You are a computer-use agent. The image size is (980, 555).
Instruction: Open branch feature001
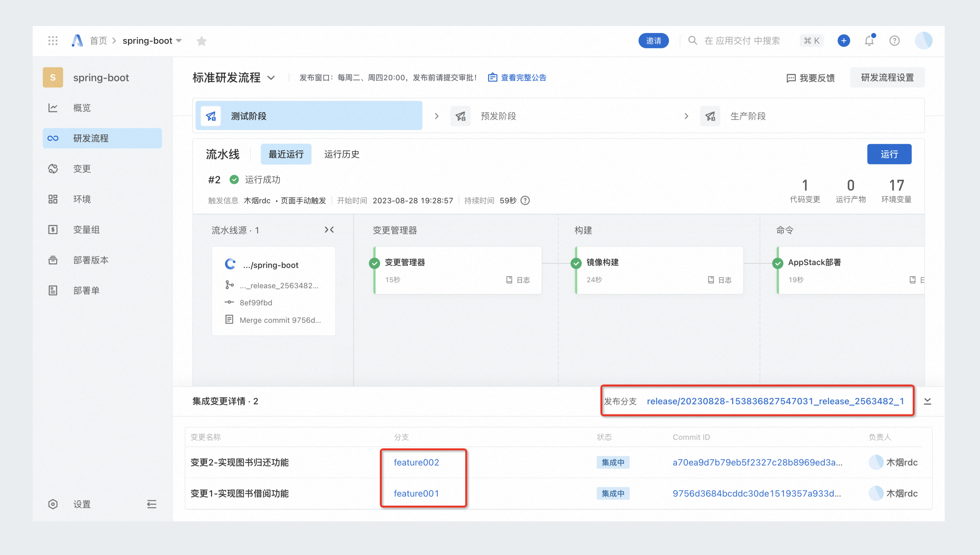point(416,494)
